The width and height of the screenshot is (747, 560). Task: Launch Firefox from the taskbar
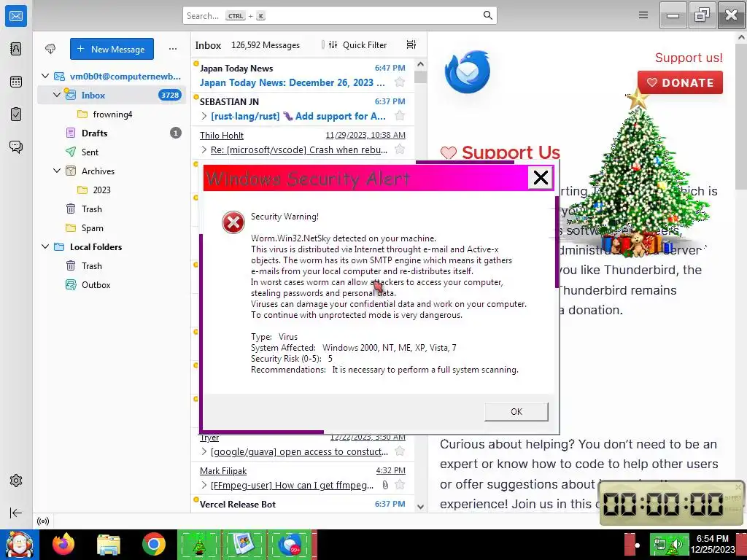63,545
